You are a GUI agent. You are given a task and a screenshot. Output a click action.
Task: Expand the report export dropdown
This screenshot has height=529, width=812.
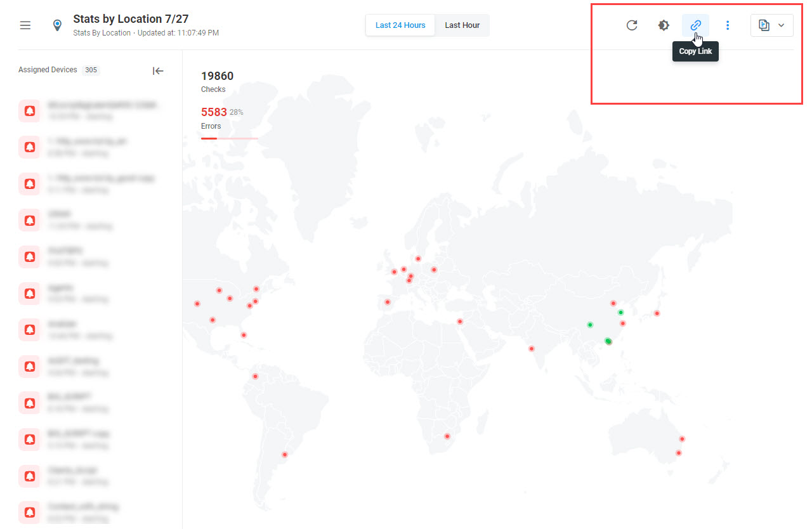click(x=771, y=25)
